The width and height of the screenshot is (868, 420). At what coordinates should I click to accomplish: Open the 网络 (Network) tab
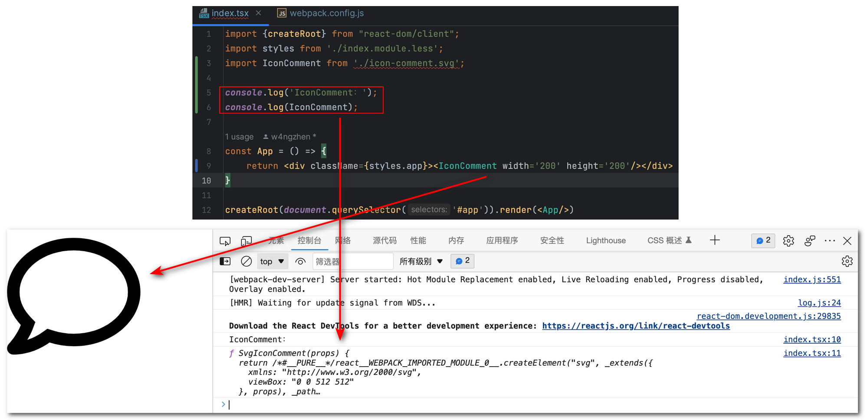click(343, 240)
